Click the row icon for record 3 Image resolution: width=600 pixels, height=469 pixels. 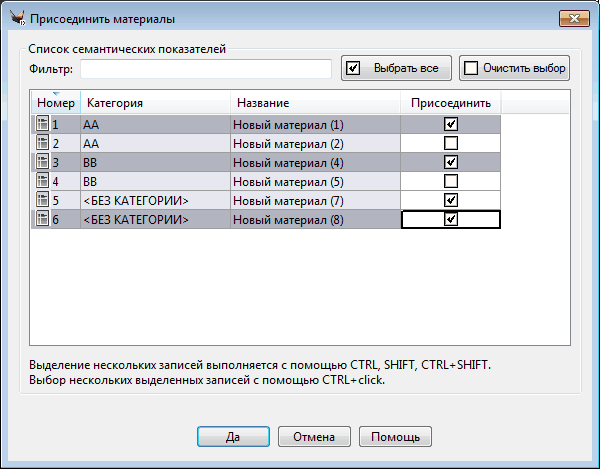tap(42, 162)
